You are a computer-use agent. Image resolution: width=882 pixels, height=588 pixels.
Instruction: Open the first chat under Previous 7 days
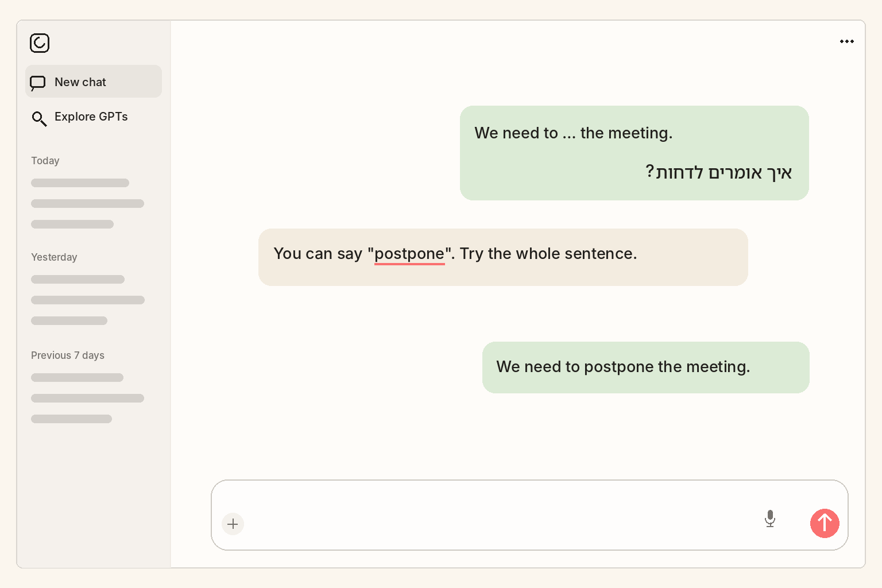click(77, 377)
